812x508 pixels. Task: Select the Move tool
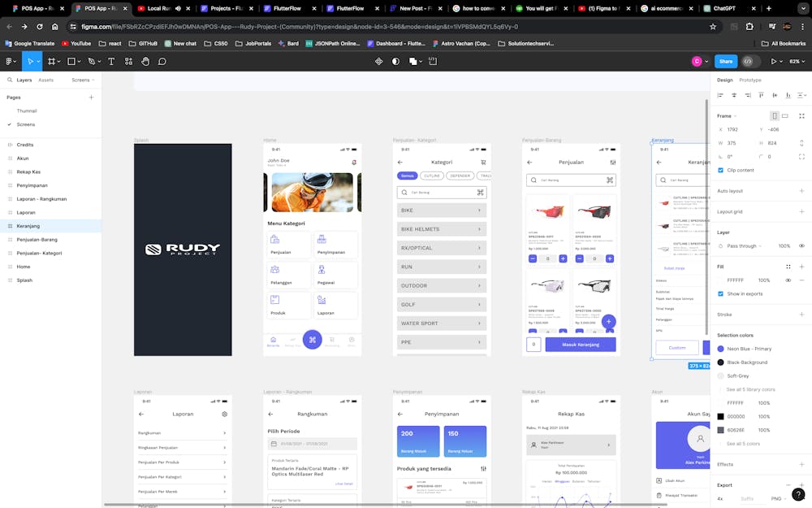tap(30, 61)
